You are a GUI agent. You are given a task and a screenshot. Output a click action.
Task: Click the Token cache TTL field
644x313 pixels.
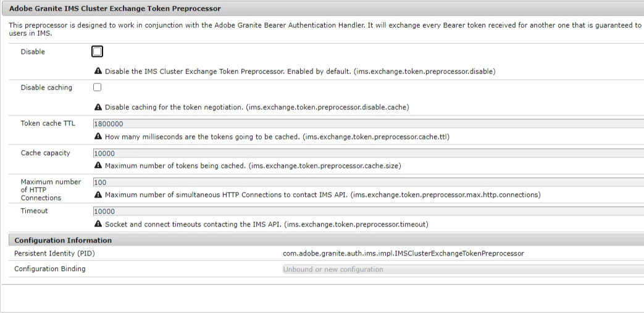click(369, 123)
